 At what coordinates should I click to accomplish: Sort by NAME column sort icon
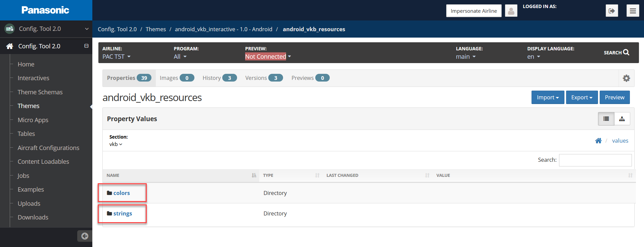(x=254, y=175)
